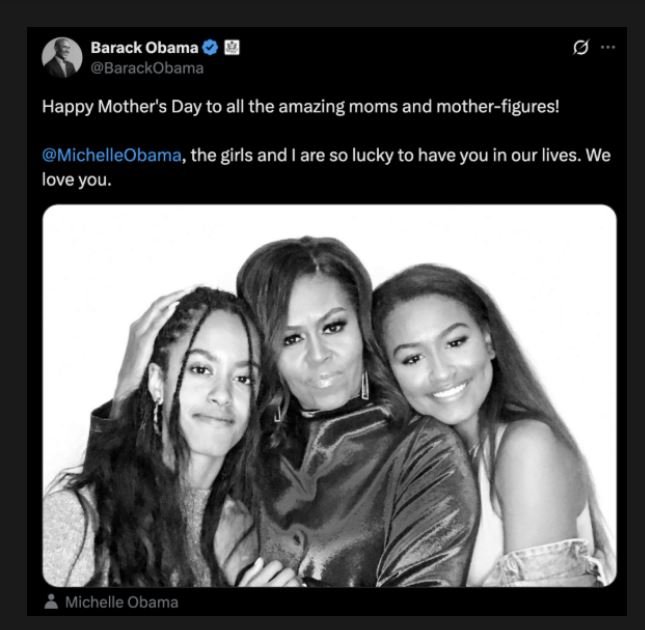The width and height of the screenshot is (645, 630).
Task: Click the Grok icon on the post
Action: click(x=577, y=48)
